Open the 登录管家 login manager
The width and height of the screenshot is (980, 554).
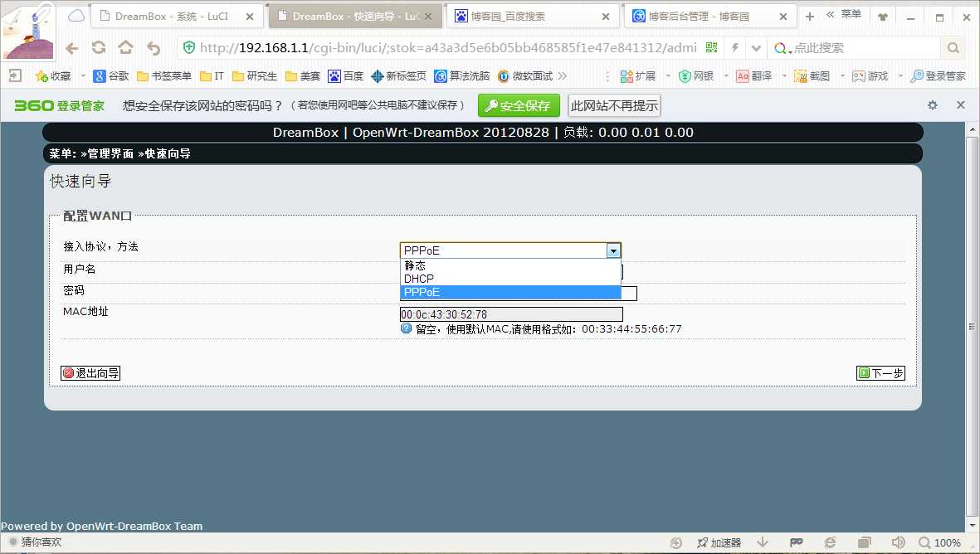click(939, 76)
